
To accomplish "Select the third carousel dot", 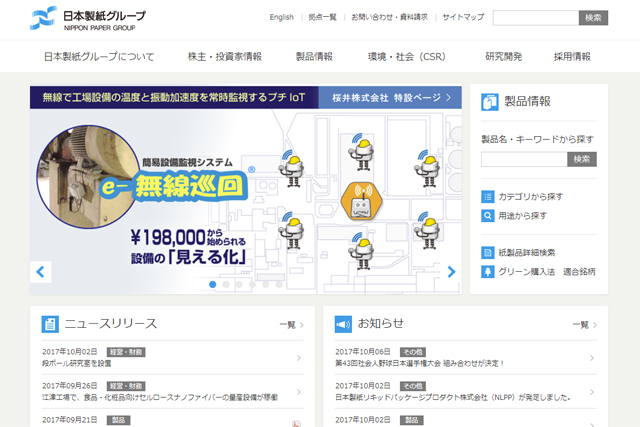I will 239,285.
